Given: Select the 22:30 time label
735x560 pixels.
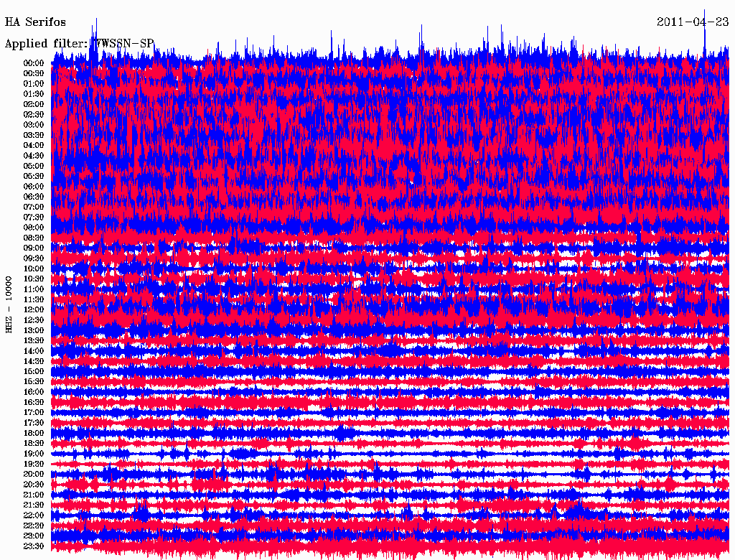Looking at the screenshot, I should click(34, 526).
